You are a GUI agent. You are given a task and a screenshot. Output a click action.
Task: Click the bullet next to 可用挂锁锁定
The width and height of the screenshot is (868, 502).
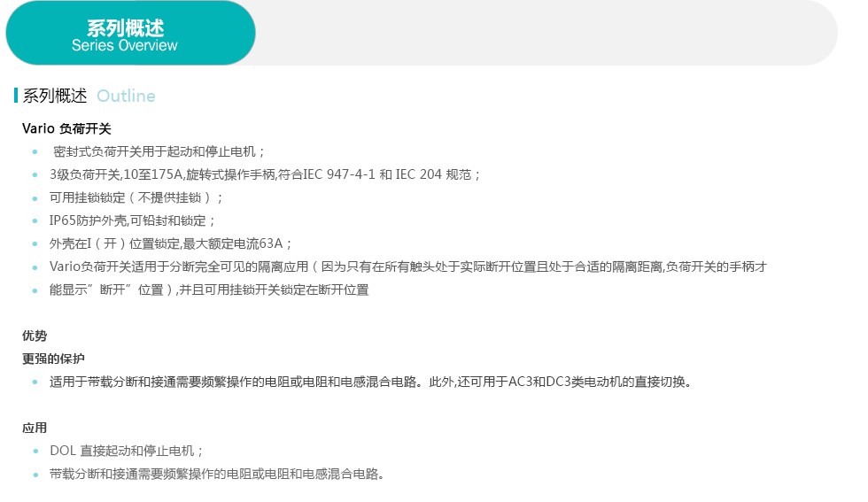[x=35, y=198]
